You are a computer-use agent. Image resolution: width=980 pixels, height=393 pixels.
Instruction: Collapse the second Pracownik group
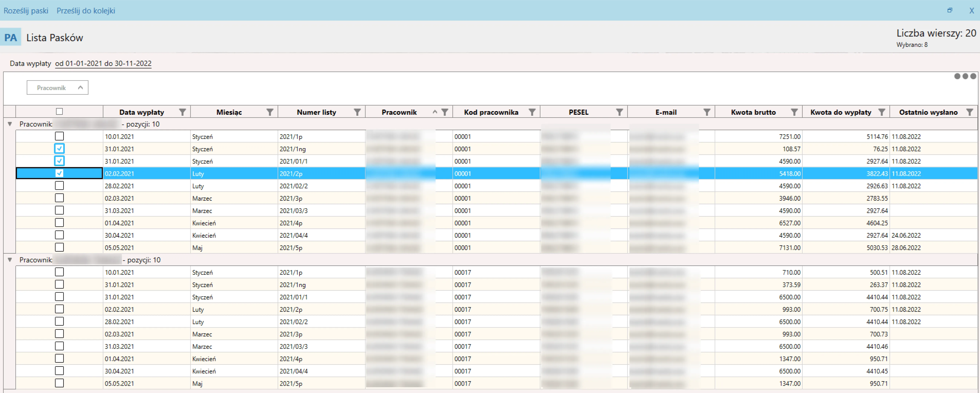(10, 260)
